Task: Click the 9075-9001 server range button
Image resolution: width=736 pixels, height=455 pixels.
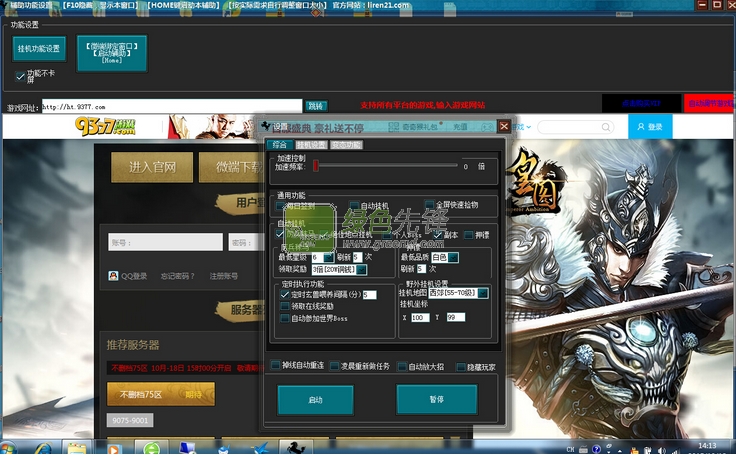Action: pos(130,420)
